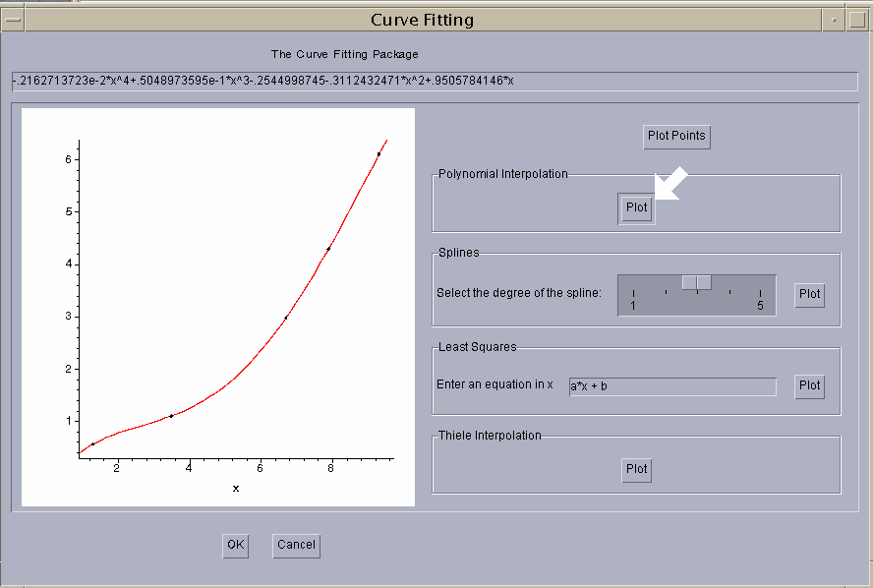Confirm the dialog with OK
This screenshot has width=873, height=588.
pyautogui.click(x=235, y=545)
